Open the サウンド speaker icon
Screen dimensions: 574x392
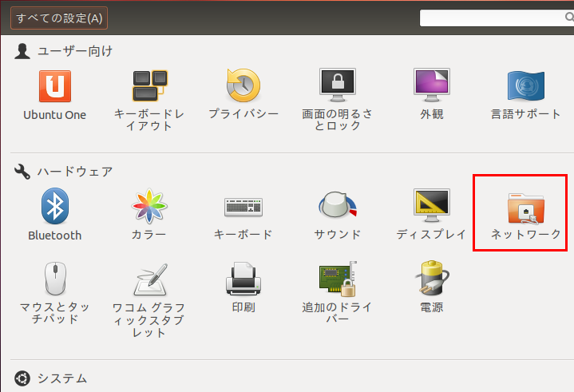click(x=337, y=205)
